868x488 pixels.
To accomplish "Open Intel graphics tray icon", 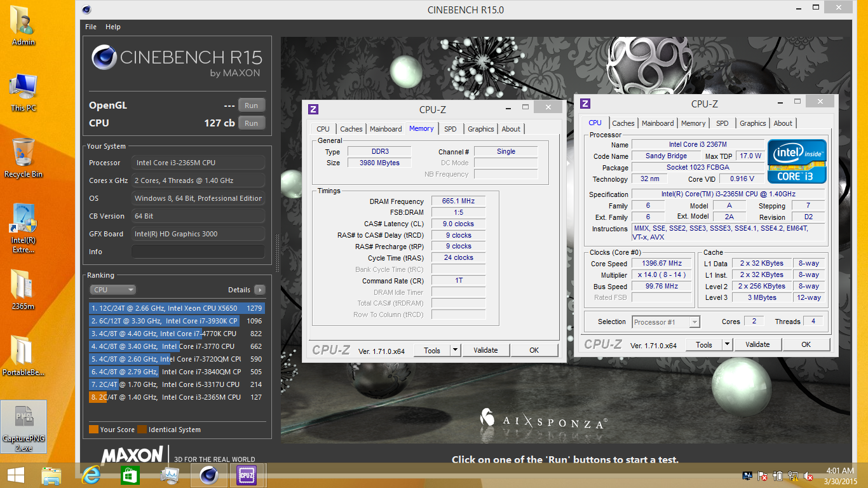I will [748, 476].
